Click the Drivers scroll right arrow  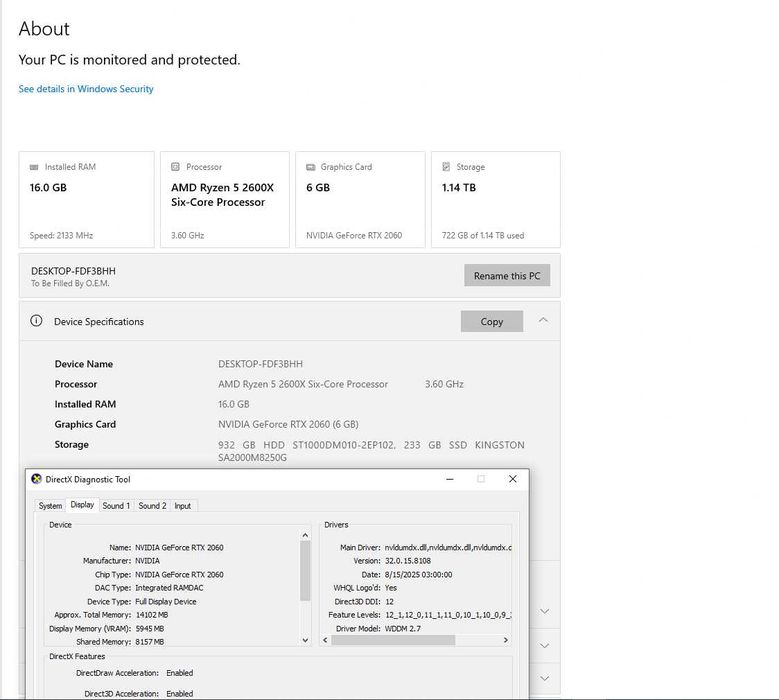pyautogui.click(x=506, y=640)
